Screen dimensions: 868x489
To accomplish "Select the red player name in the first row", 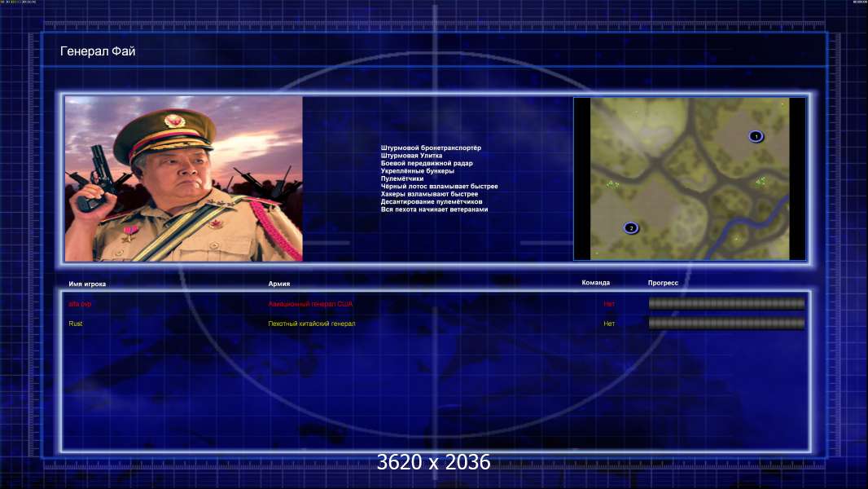I will 80,304.
